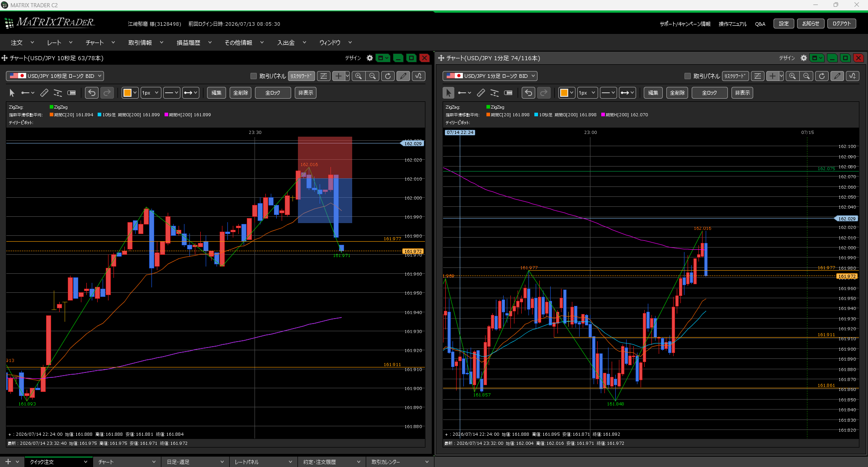
Task: Open the 入出金 menu
Action: coord(292,43)
